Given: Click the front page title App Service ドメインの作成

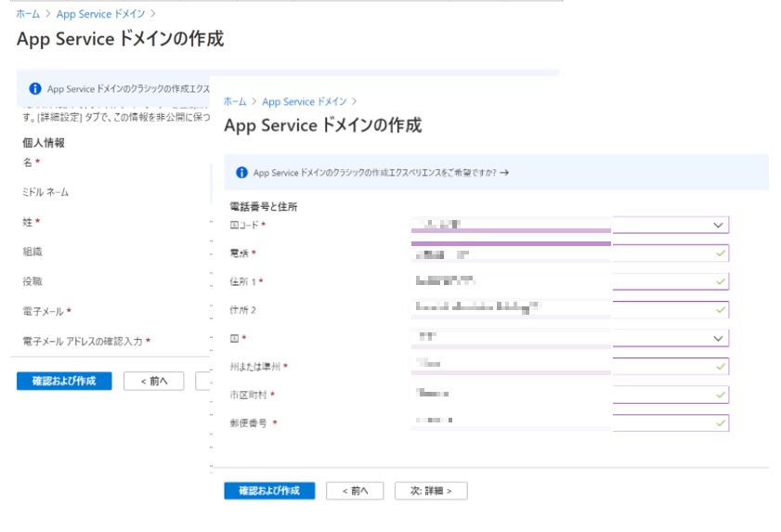Looking at the screenshot, I should [323, 125].
